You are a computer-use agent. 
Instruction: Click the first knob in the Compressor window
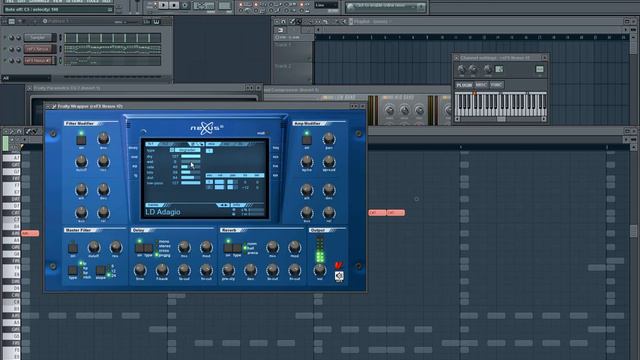point(390,110)
